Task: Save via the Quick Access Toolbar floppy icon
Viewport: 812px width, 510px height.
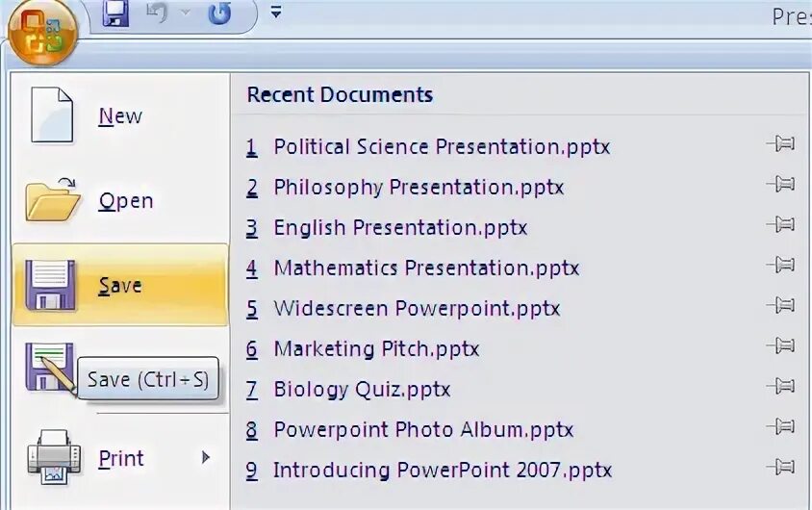Action: click(115, 13)
